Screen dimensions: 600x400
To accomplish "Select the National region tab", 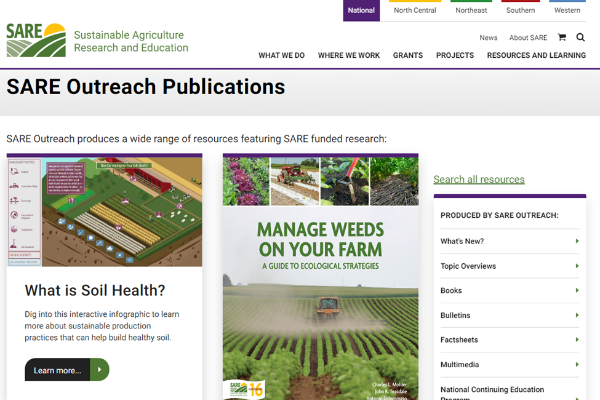I will [361, 10].
